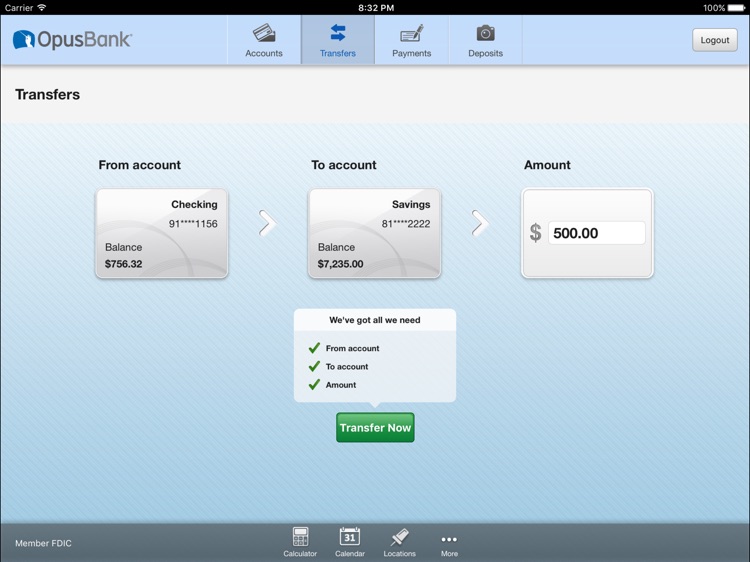Tap the 8:32 PM clock in status bar
This screenshot has height=562, width=750.
[x=376, y=8]
